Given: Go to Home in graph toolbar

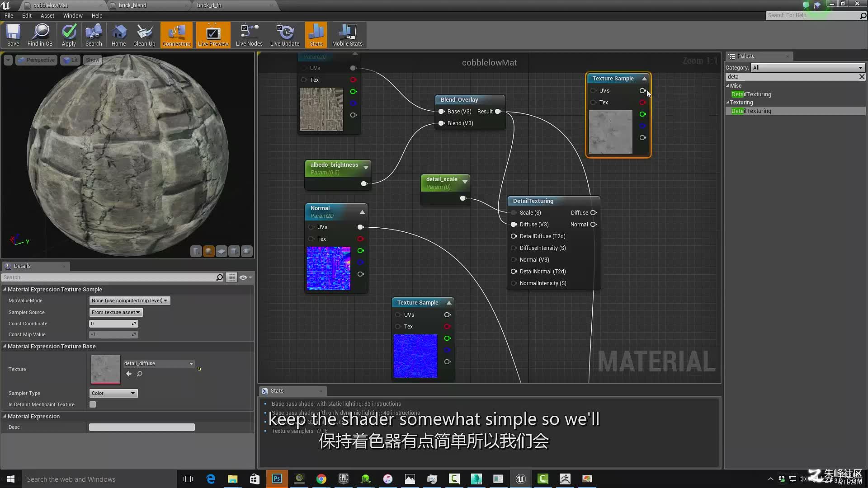Looking at the screenshot, I should click(x=118, y=35).
